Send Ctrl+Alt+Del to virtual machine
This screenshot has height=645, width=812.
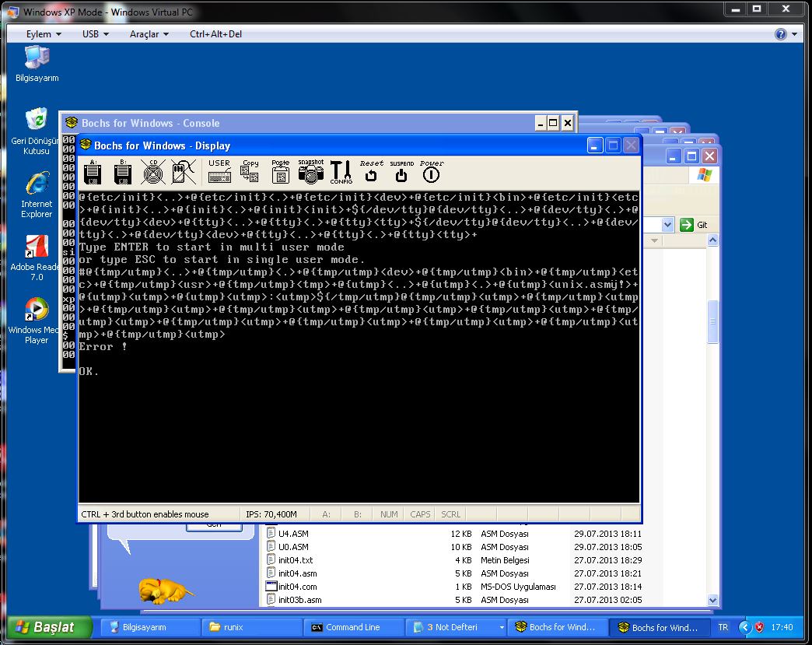pos(215,34)
